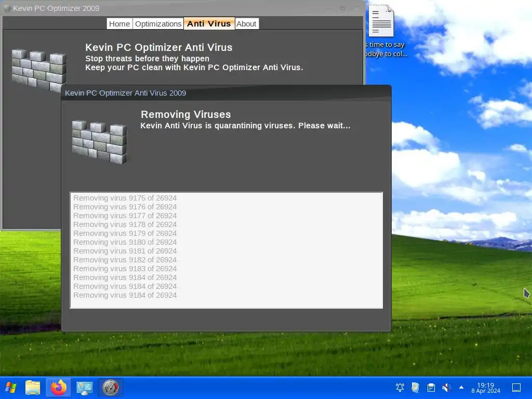The width and height of the screenshot is (532, 399).
Task: Select the Anti Virus tab
Action: coord(209,23)
